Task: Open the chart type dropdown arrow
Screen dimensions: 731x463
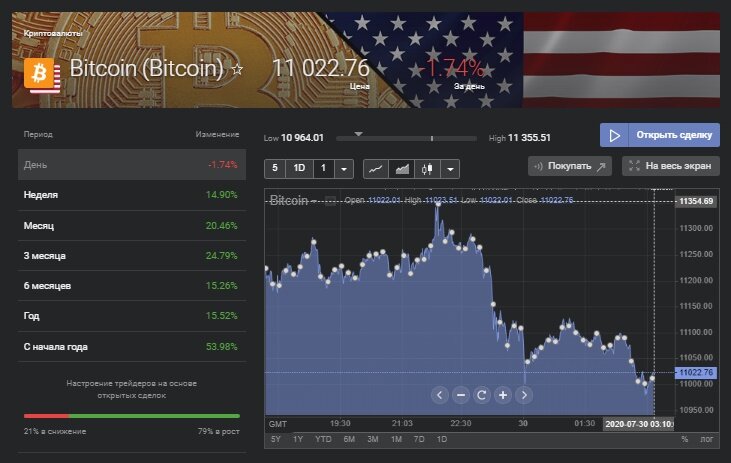Action: pos(449,169)
